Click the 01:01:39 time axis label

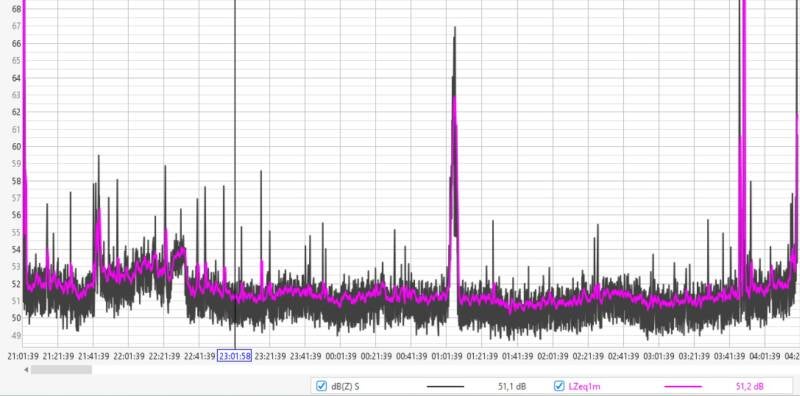coord(447,356)
